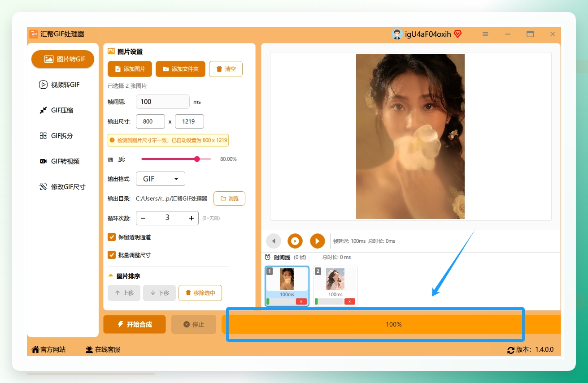Click the user avatar icon
The height and width of the screenshot is (383, 588).
397,34
